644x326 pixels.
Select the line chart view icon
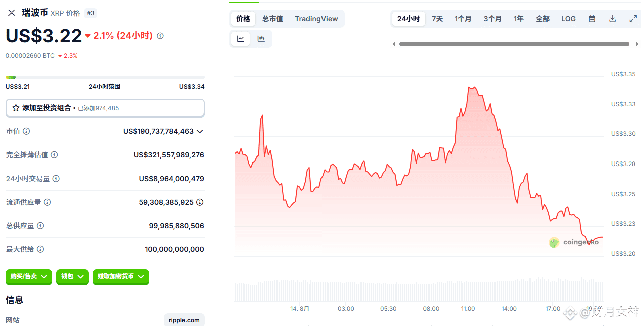(x=240, y=38)
